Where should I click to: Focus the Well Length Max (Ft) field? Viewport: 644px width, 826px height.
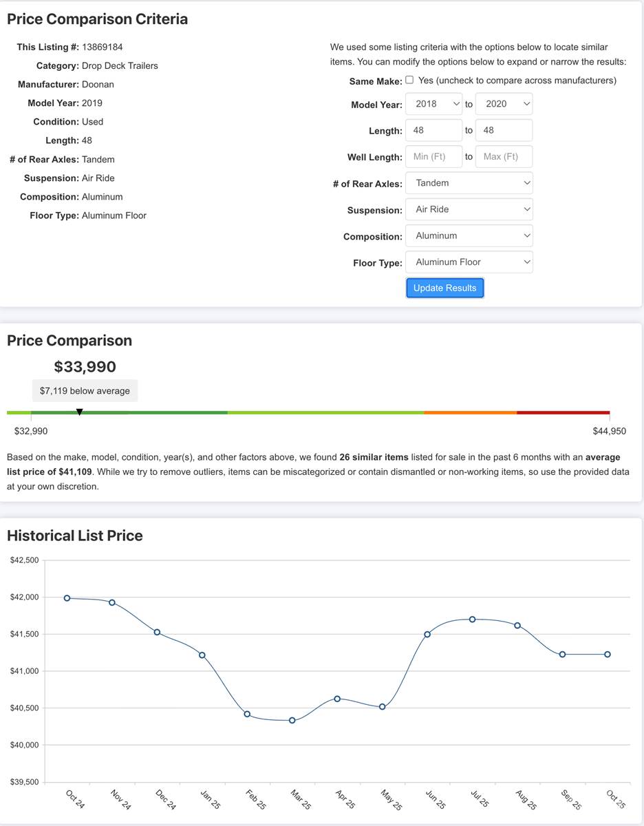coord(504,157)
